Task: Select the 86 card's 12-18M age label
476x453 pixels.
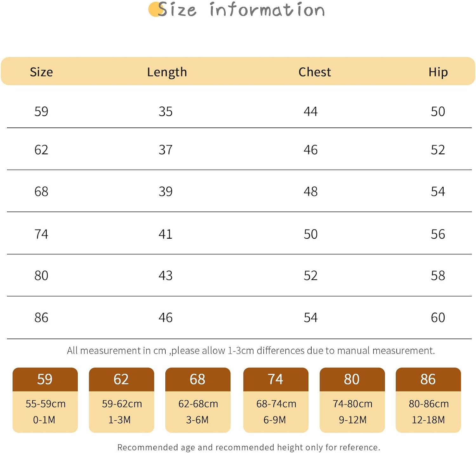Action: coord(428,420)
